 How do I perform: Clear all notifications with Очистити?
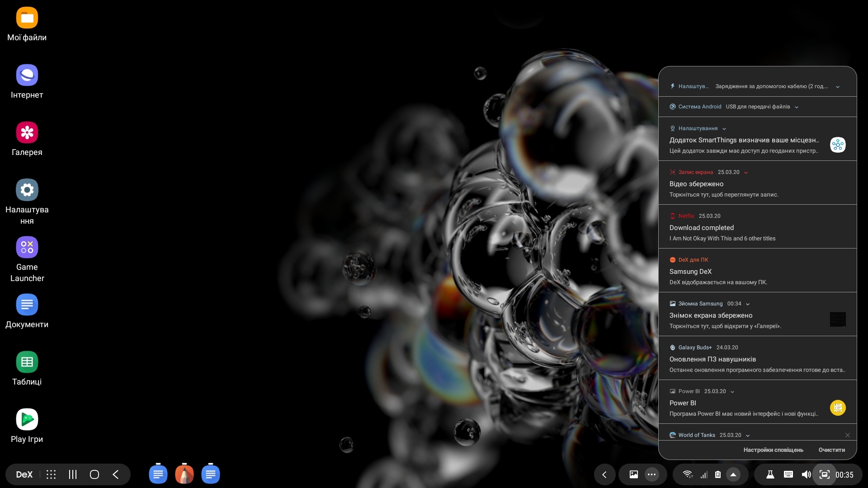[832, 450]
